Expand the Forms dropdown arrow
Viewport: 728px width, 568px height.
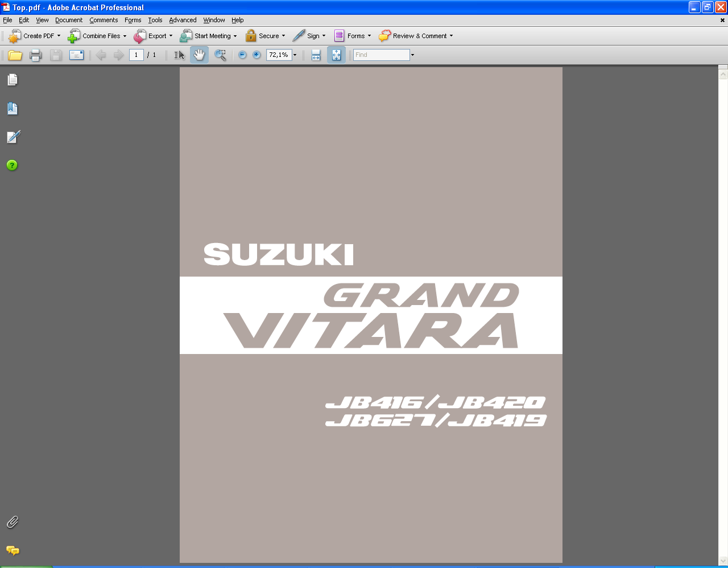[369, 36]
